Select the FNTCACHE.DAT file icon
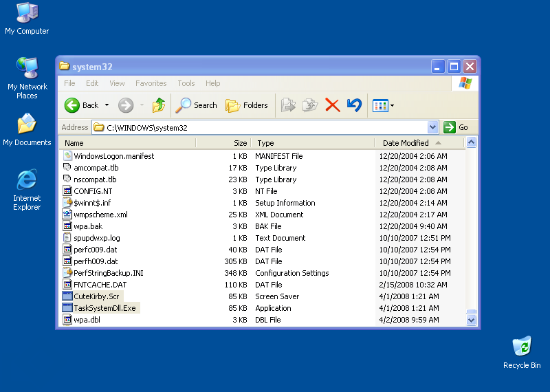550x392 pixels. [x=67, y=284]
